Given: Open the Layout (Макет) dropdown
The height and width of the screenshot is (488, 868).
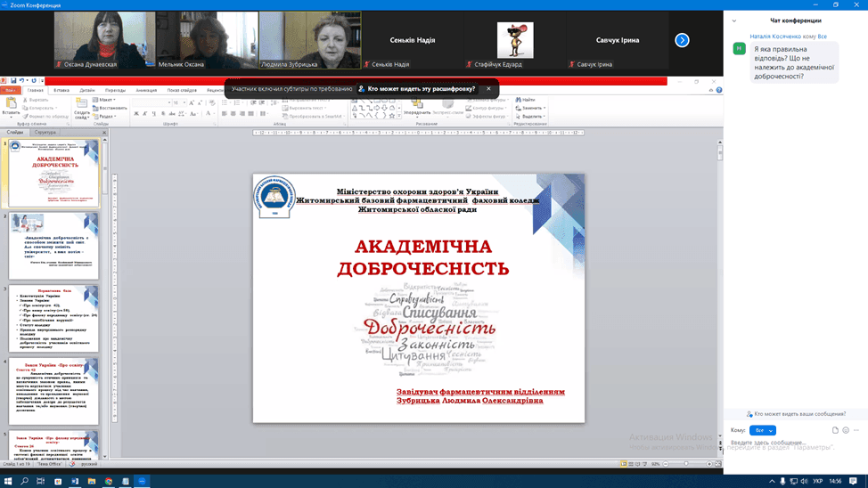Looking at the screenshot, I should point(104,100).
